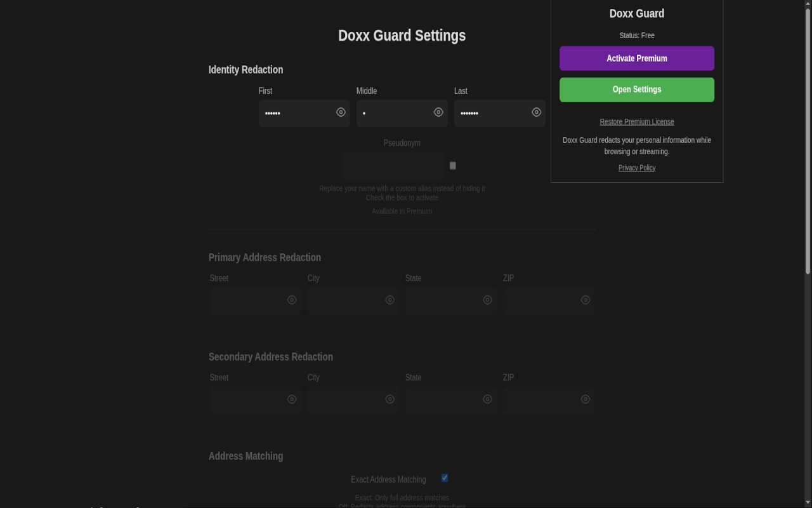812x508 pixels.
Task: Check the Pseudonym activation checkbox
Action: click(452, 166)
